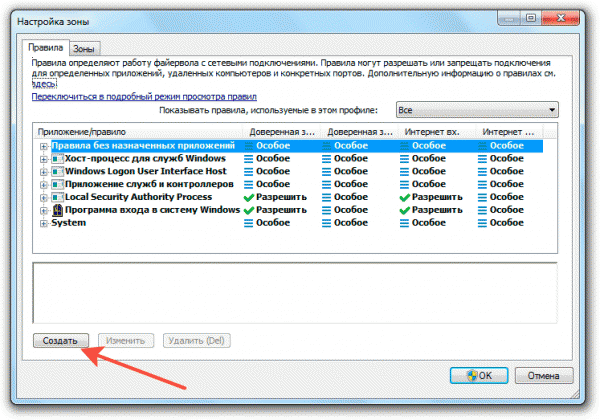Image resolution: width=600 pixels, height=420 pixels.
Task: Switch to the Правила tab
Action: click(x=46, y=47)
